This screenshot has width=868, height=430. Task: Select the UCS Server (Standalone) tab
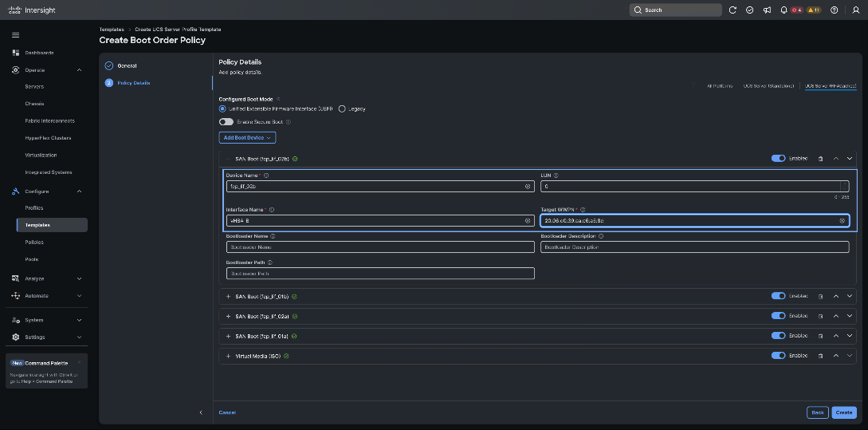768,86
